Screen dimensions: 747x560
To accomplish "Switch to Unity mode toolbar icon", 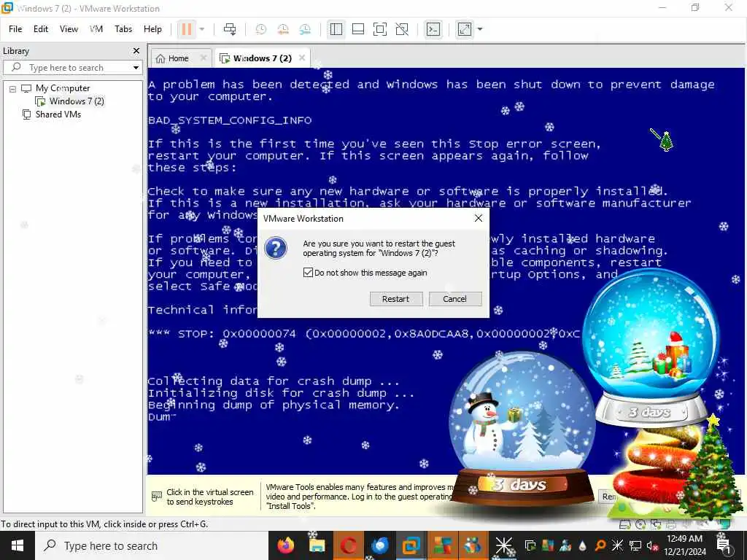I will point(402,29).
